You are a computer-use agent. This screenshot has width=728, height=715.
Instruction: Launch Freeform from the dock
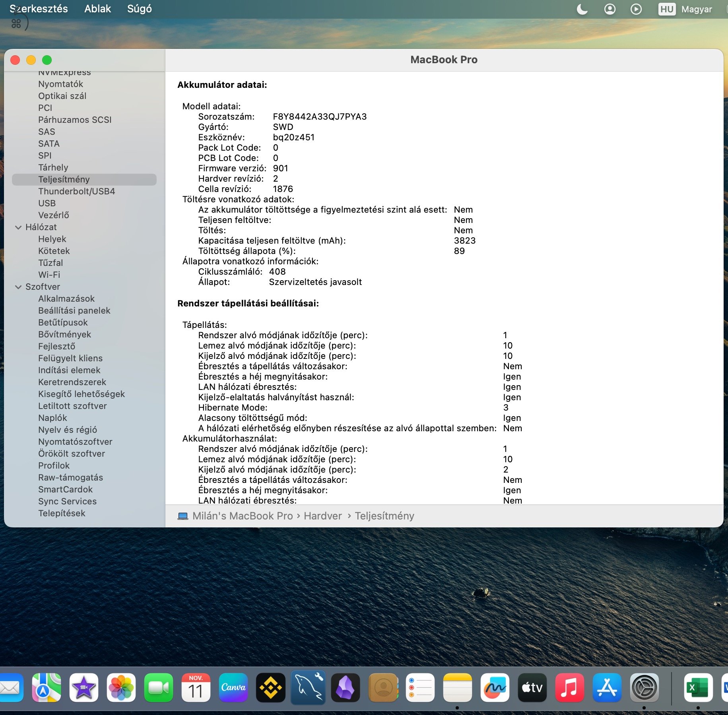coord(495,688)
